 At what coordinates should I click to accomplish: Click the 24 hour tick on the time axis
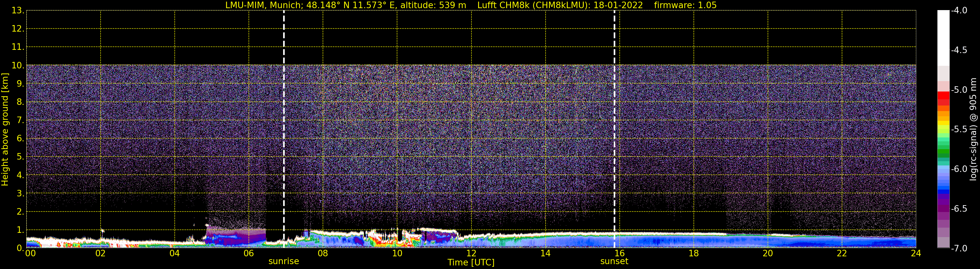(916, 254)
